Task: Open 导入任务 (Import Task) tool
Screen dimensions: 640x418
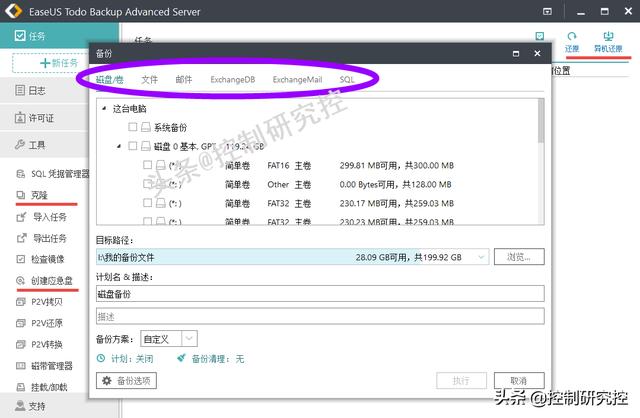Action: coord(41,217)
